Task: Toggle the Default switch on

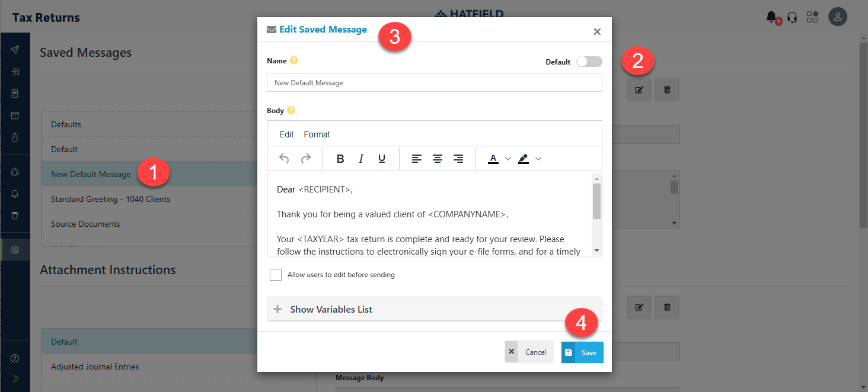Action: [589, 62]
